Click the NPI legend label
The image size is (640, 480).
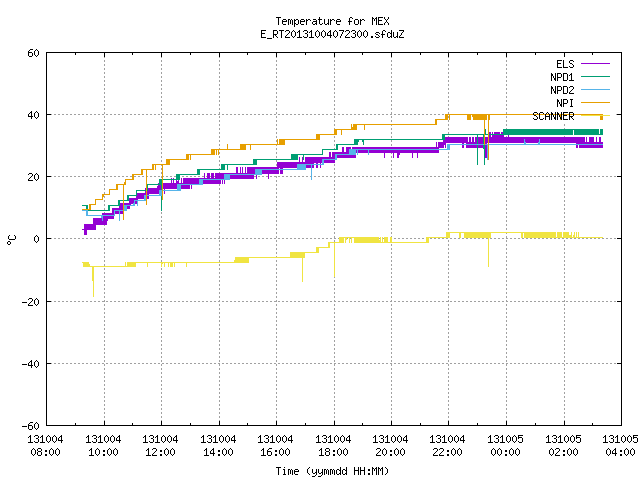click(565, 103)
